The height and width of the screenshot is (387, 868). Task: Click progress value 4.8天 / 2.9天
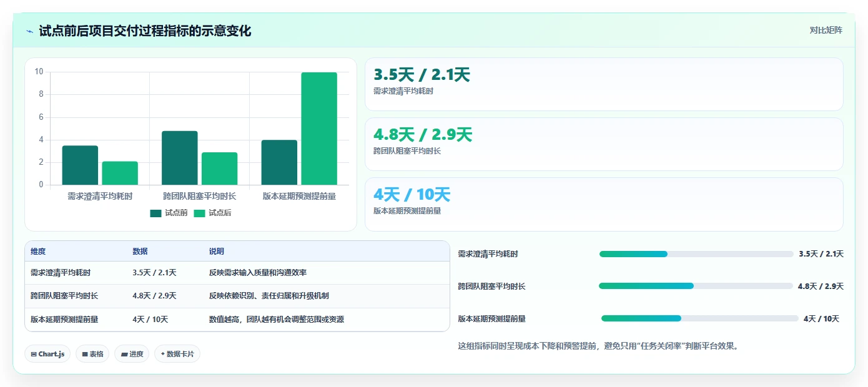coord(821,287)
